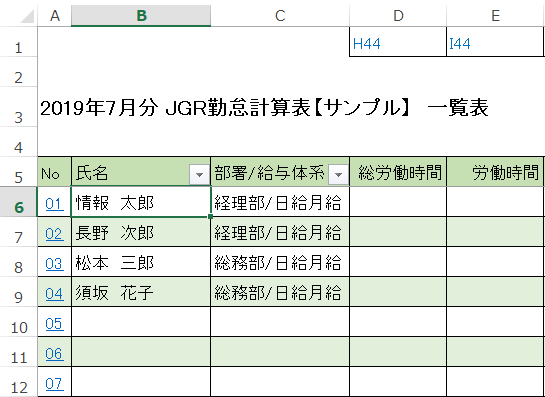The image size is (545, 397).
Task: Select cell 長野 次郎
Action: click(x=141, y=232)
